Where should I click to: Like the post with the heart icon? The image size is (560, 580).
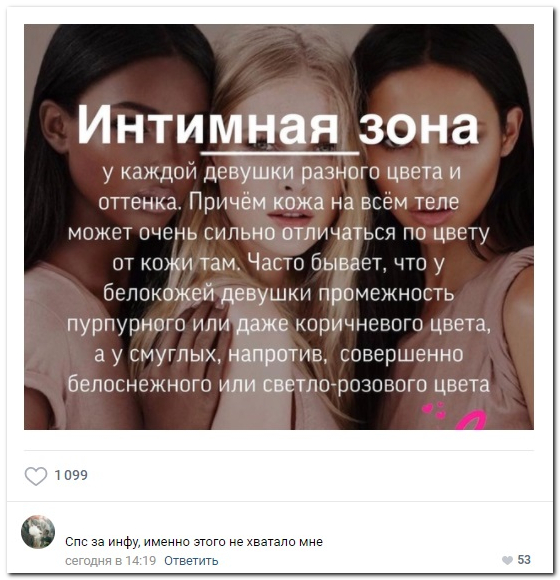36,476
